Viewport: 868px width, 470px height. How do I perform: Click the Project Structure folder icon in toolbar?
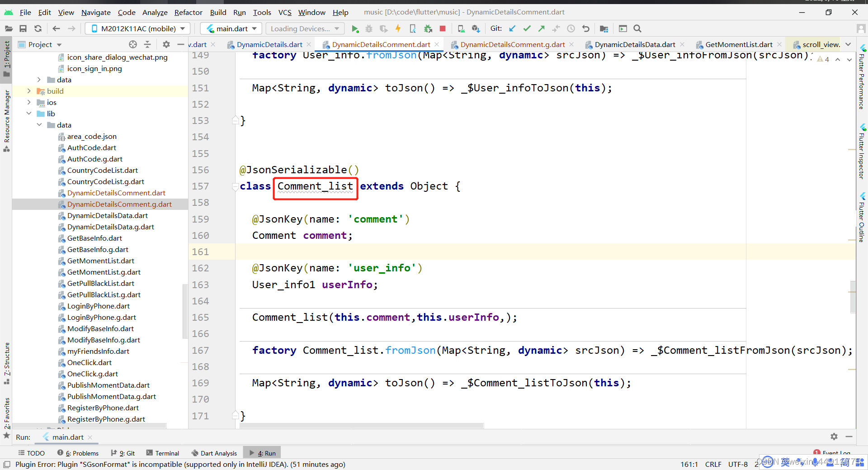coord(604,28)
